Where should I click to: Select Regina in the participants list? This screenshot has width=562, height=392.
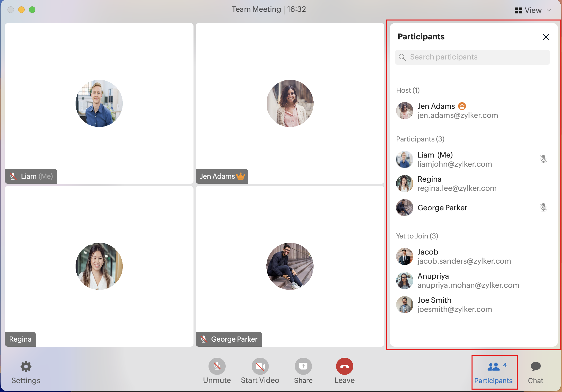pos(430,179)
